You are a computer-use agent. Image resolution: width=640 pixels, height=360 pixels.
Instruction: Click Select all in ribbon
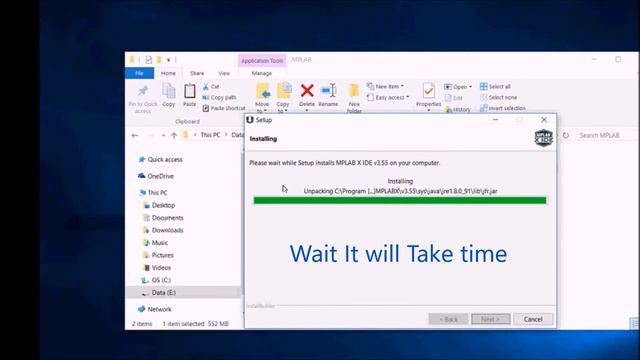[496, 87]
